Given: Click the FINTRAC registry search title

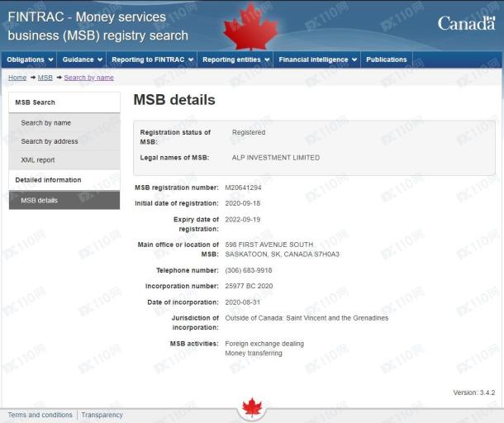Looking at the screenshot, I should tap(97, 26).
